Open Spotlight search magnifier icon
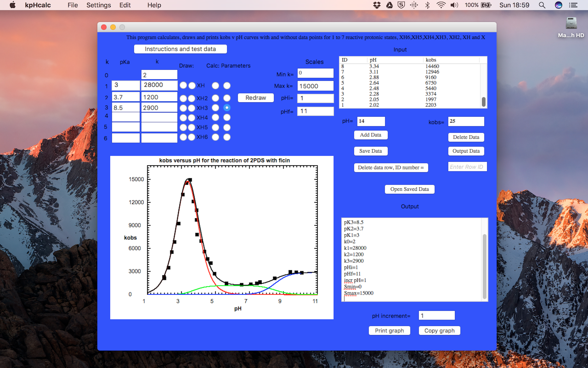The height and width of the screenshot is (368, 588). click(x=542, y=5)
